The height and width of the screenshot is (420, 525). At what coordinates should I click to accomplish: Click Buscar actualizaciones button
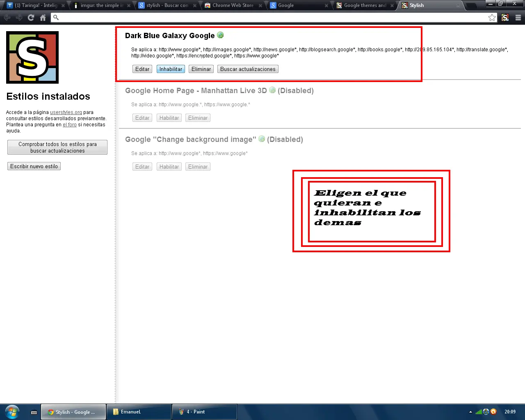248,69
